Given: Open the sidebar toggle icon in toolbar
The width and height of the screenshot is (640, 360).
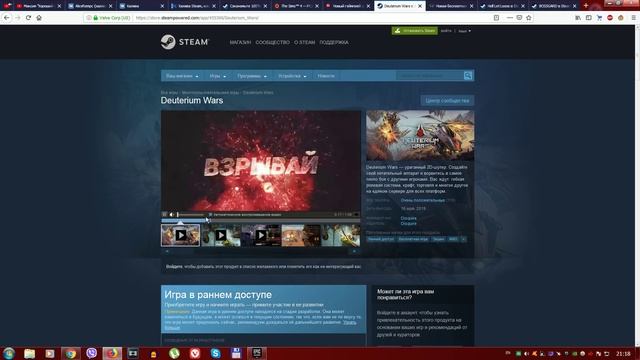Looking at the screenshot, I should click(x=589, y=18).
